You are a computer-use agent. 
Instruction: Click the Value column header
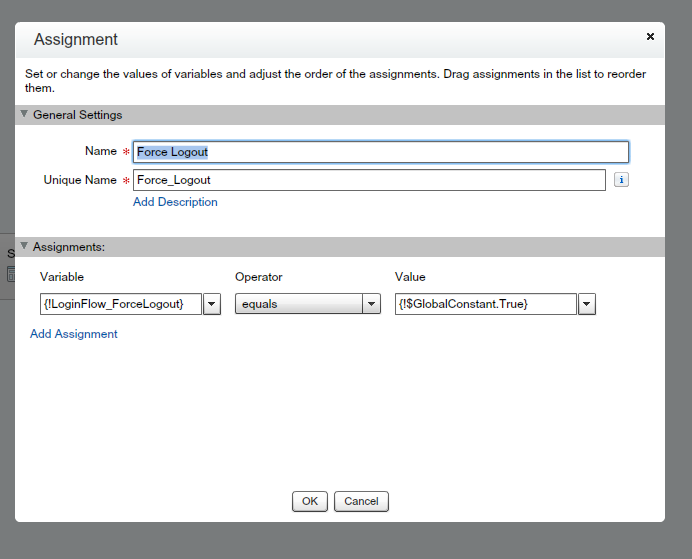click(410, 277)
